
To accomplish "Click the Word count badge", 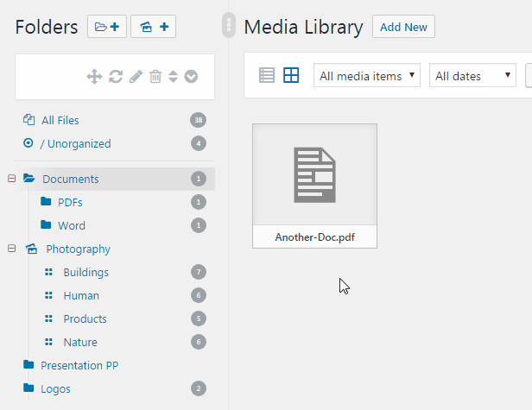I will (199, 225).
